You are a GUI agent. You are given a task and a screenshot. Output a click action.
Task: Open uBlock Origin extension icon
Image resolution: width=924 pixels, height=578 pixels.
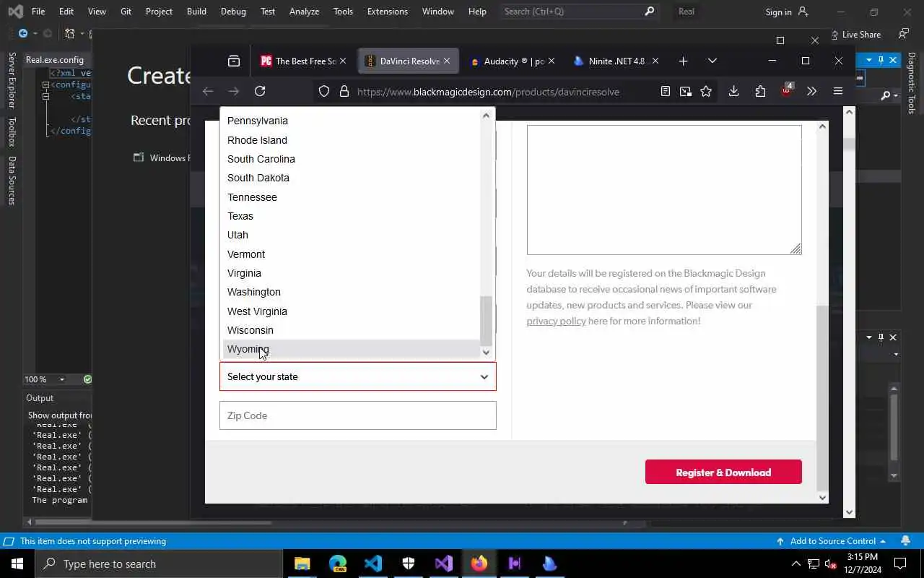[x=787, y=90]
